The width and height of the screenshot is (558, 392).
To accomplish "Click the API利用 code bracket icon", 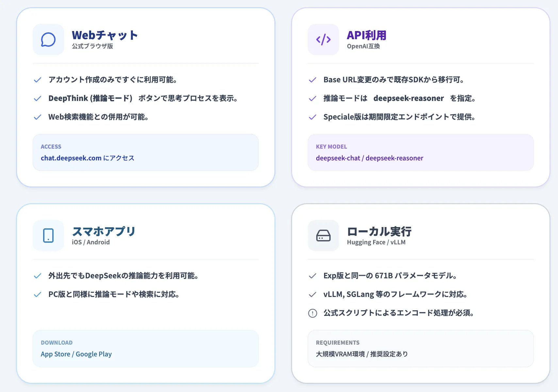I will pyautogui.click(x=323, y=40).
